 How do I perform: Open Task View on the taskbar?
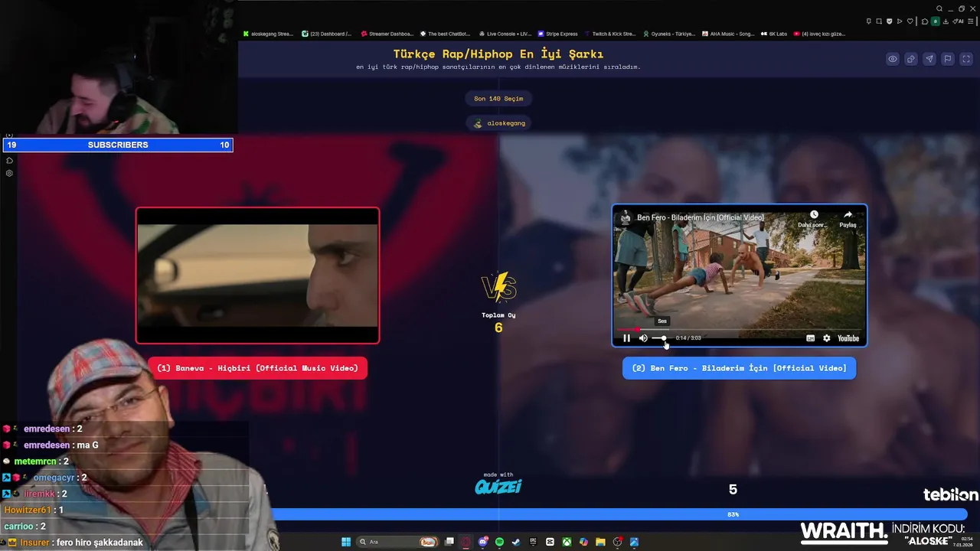click(449, 542)
